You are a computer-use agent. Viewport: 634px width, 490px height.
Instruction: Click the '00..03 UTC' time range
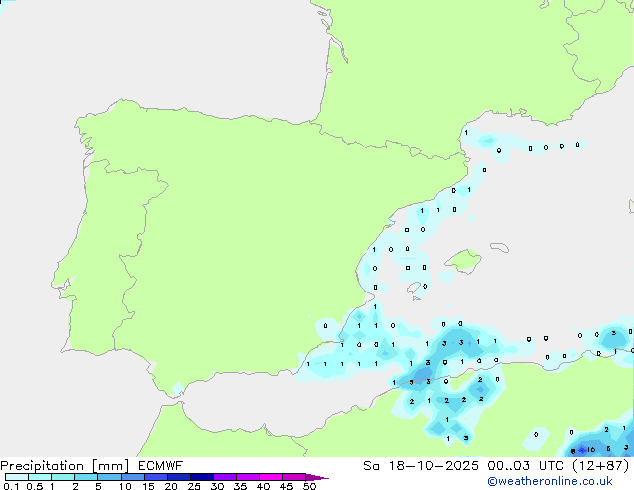click(525, 466)
